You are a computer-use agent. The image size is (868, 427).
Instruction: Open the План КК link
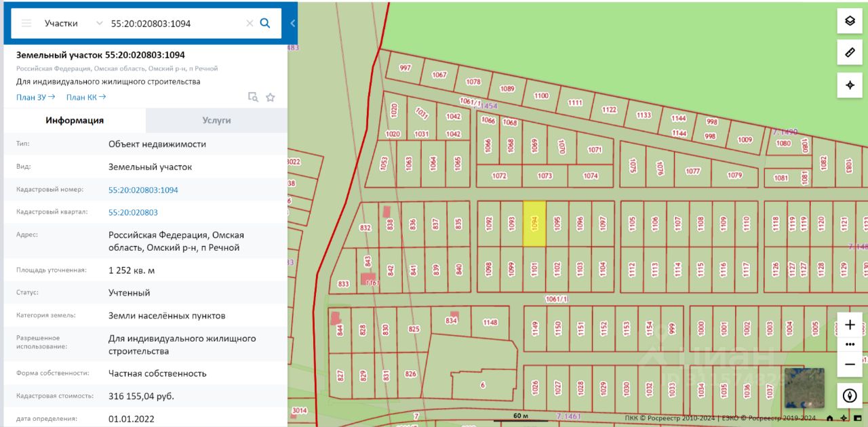tap(86, 97)
